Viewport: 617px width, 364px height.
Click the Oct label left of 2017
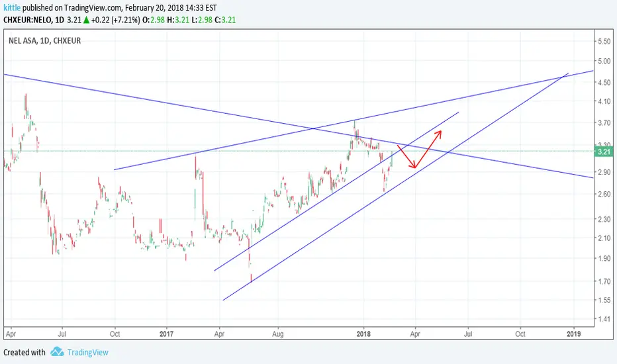pyautogui.click(x=115, y=334)
